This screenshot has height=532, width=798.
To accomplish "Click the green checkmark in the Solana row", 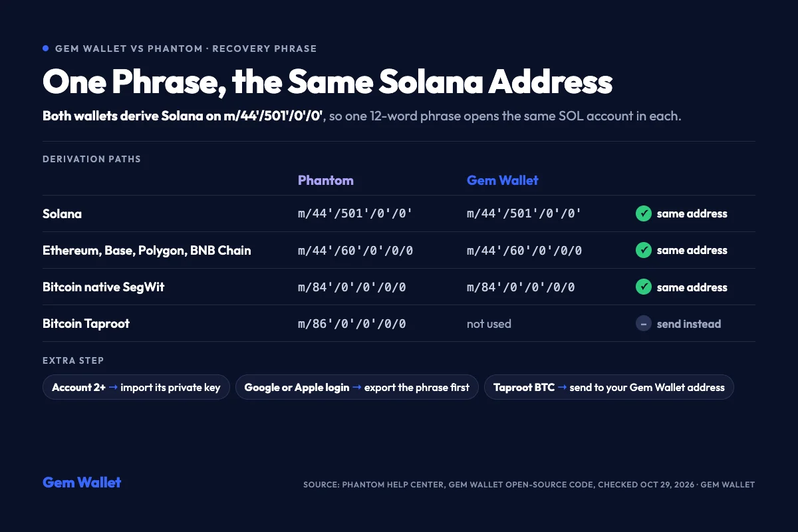I will [x=643, y=213].
